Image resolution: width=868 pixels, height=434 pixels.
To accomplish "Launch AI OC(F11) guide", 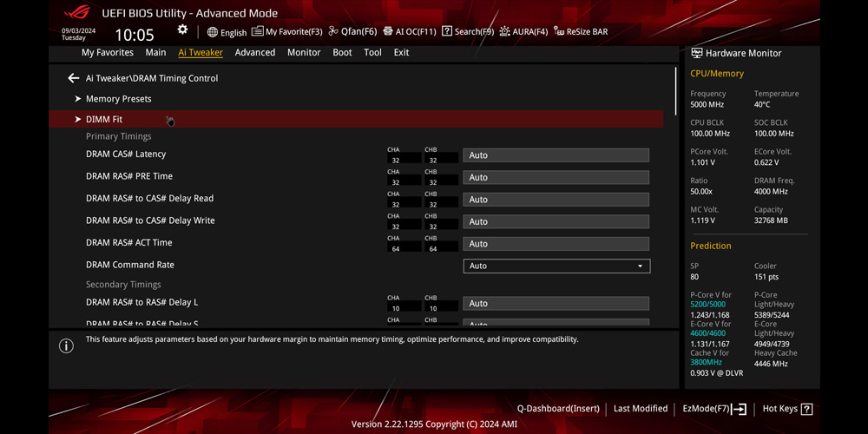I will (x=409, y=31).
